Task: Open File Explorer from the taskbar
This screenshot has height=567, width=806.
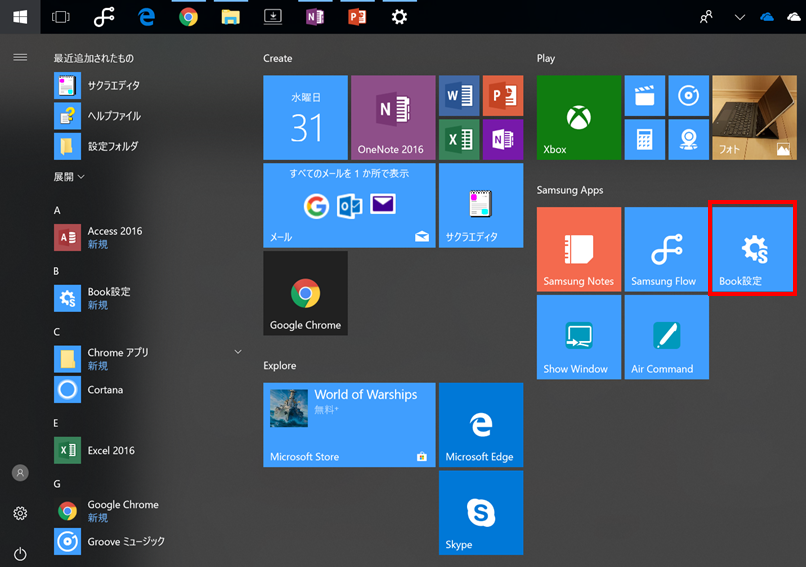Action: (x=230, y=17)
